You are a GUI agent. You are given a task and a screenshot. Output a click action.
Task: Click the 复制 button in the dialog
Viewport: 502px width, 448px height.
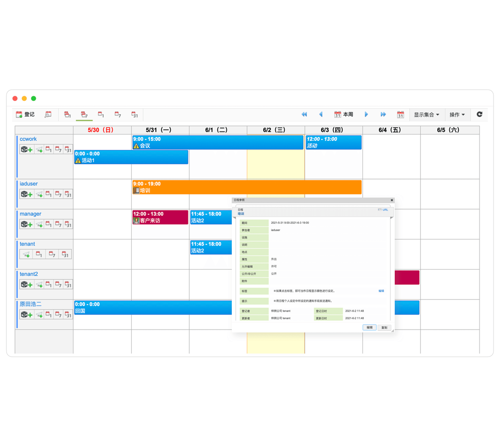coord(384,328)
